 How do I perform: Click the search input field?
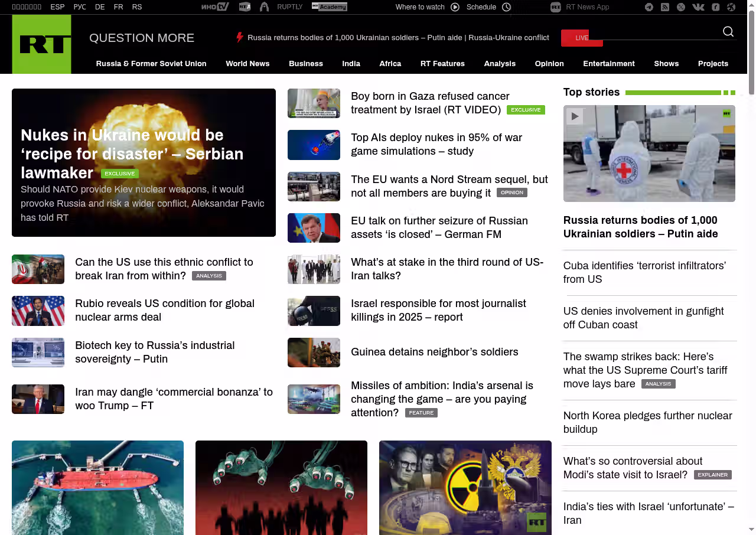tap(656, 32)
